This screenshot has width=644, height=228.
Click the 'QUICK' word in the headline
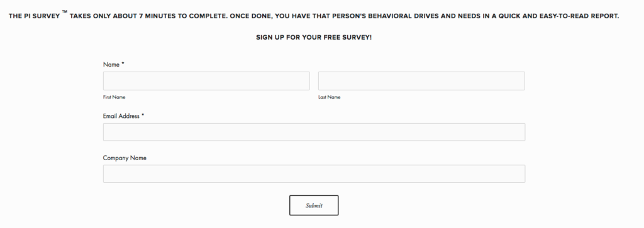tap(510, 16)
